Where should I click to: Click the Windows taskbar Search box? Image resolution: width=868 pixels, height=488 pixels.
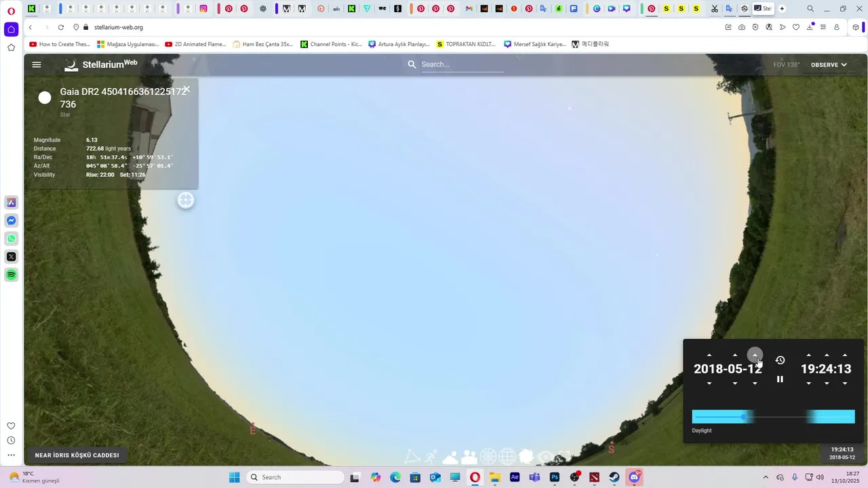pos(295,477)
